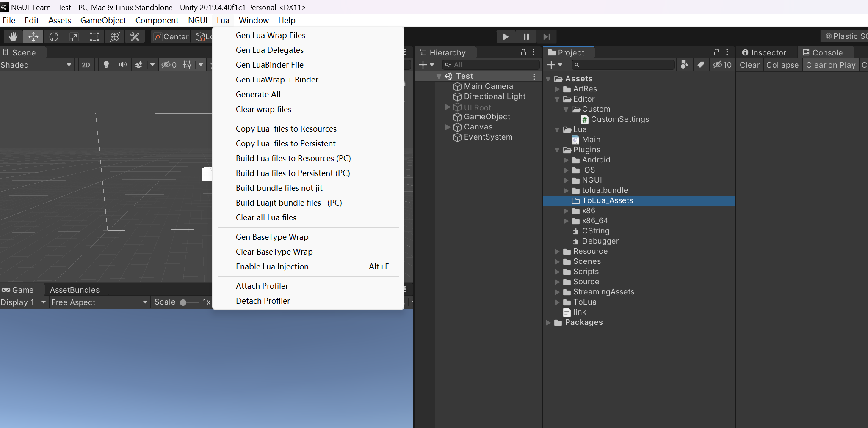This screenshot has height=428, width=868.
Task: Collapse Assets folder
Action: click(x=548, y=79)
